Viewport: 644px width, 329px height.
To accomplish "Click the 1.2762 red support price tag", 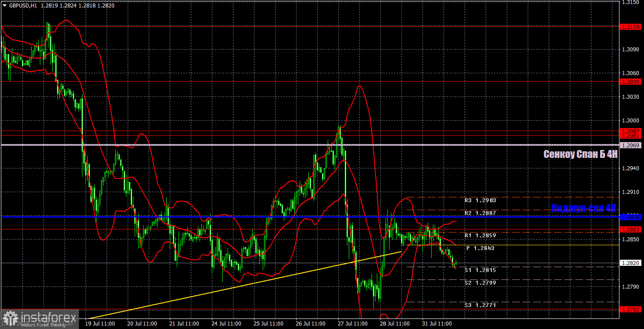I will click(631, 309).
